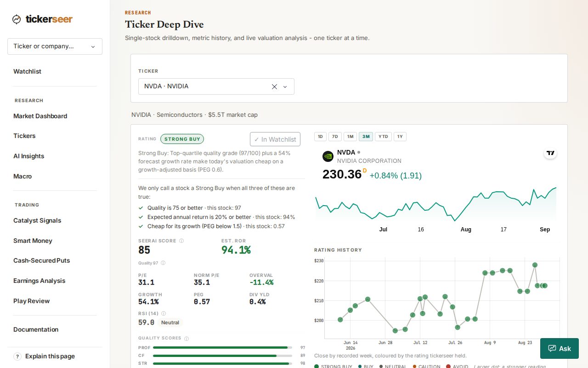The height and width of the screenshot is (368, 588).
Task: Go to Play Review
Action: pyautogui.click(x=32, y=301)
